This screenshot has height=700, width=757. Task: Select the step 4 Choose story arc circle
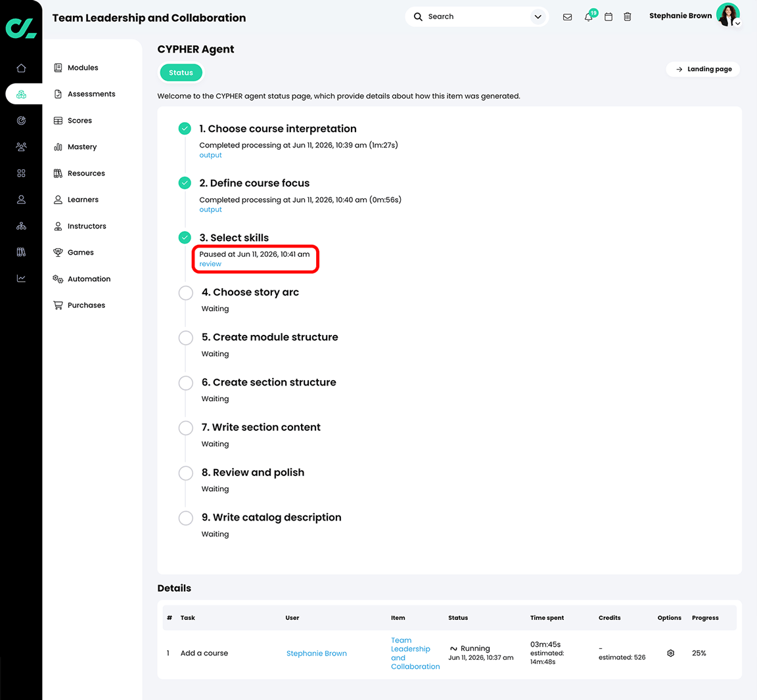click(x=186, y=293)
